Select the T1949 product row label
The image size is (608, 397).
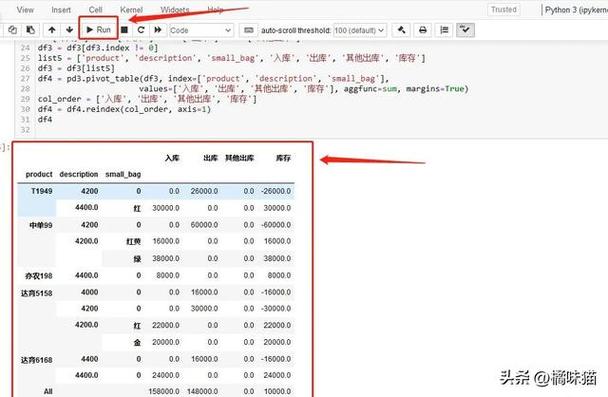pos(41,191)
